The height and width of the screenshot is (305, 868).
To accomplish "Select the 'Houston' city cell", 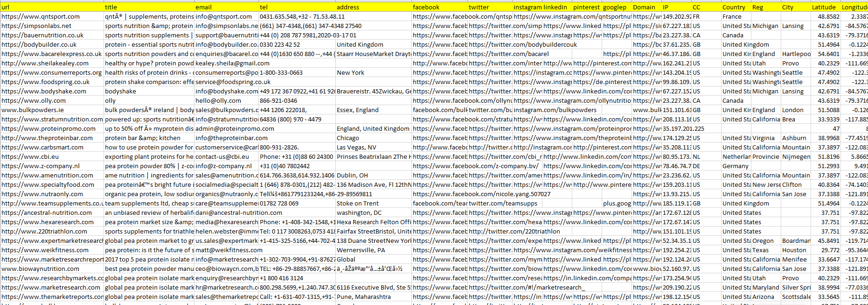I will point(796,250).
